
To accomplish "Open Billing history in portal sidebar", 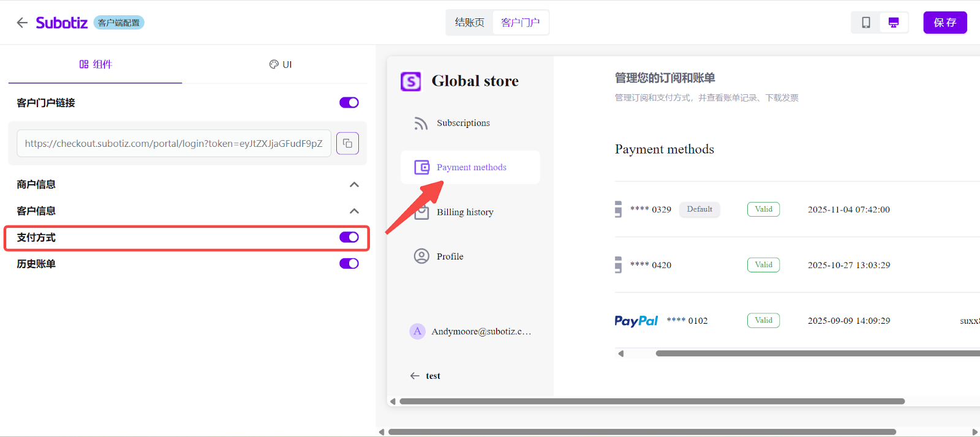I will pyautogui.click(x=465, y=212).
